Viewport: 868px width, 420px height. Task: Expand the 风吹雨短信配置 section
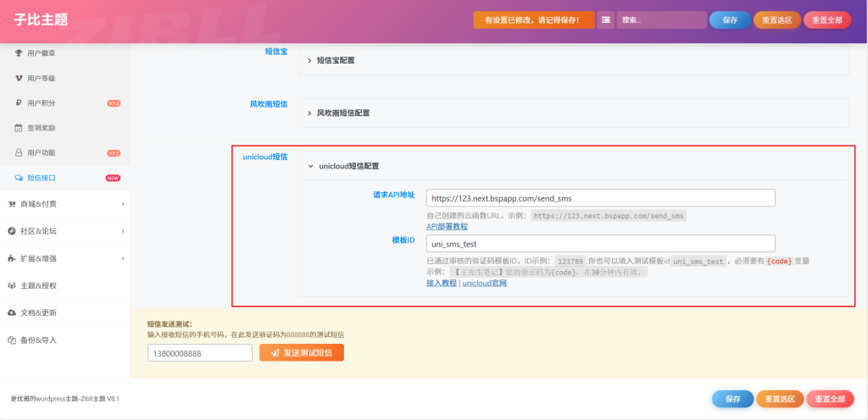pyautogui.click(x=342, y=113)
